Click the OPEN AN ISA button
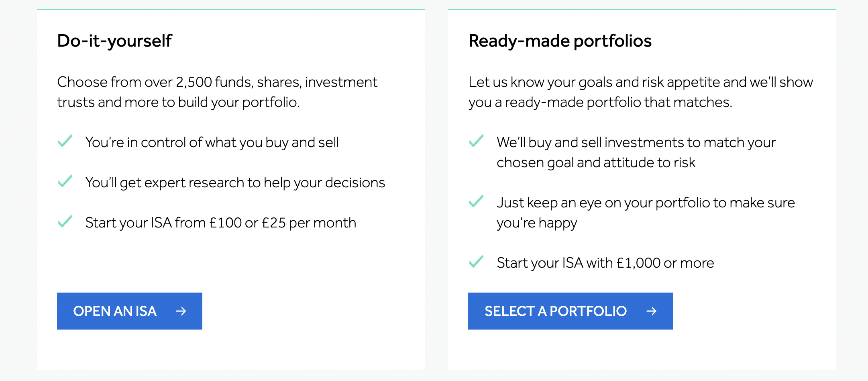868x381 pixels. point(129,311)
